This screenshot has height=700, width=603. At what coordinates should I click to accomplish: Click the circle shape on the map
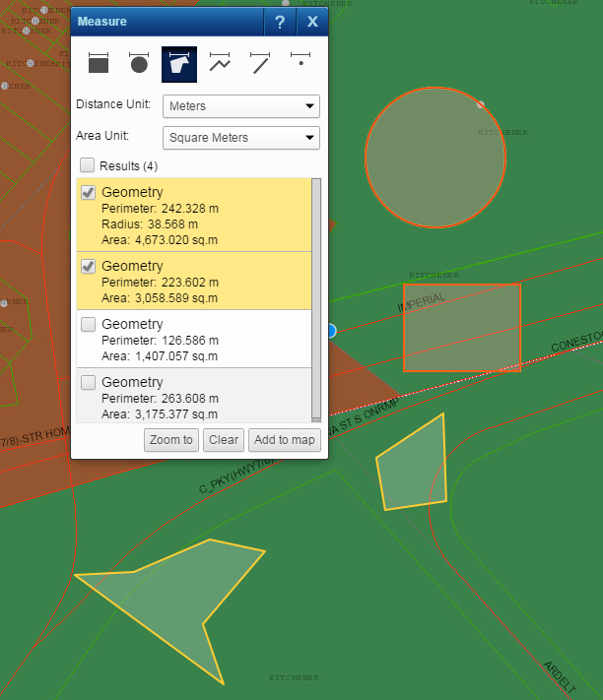coord(435,157)
